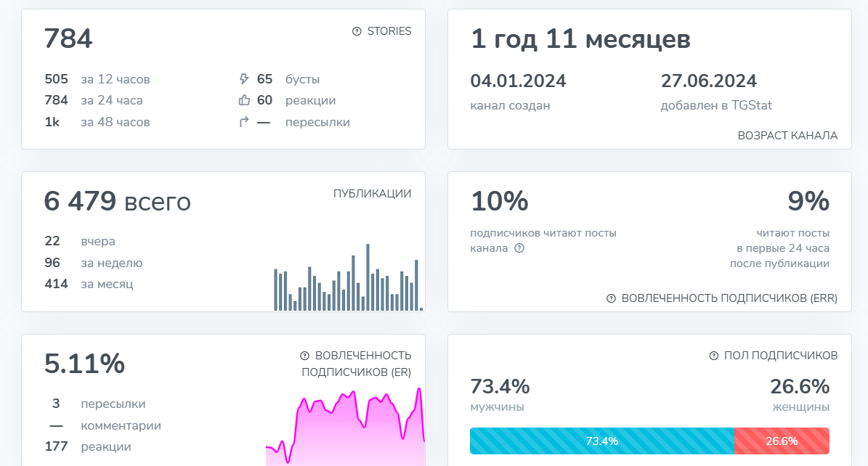Click the forward arrow icon beside пересылки
The image size is (868, 466).
pos(244,122)
